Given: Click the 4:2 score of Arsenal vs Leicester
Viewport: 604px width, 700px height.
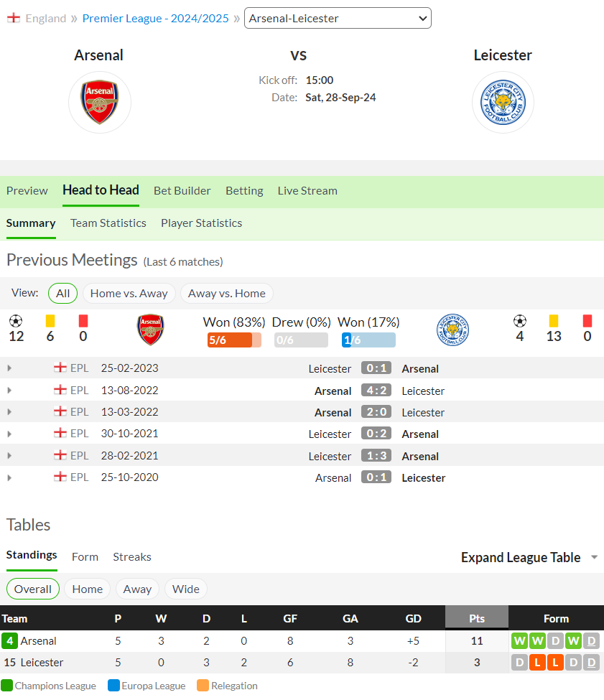Looking at the screenshot, I should [376, 390].
